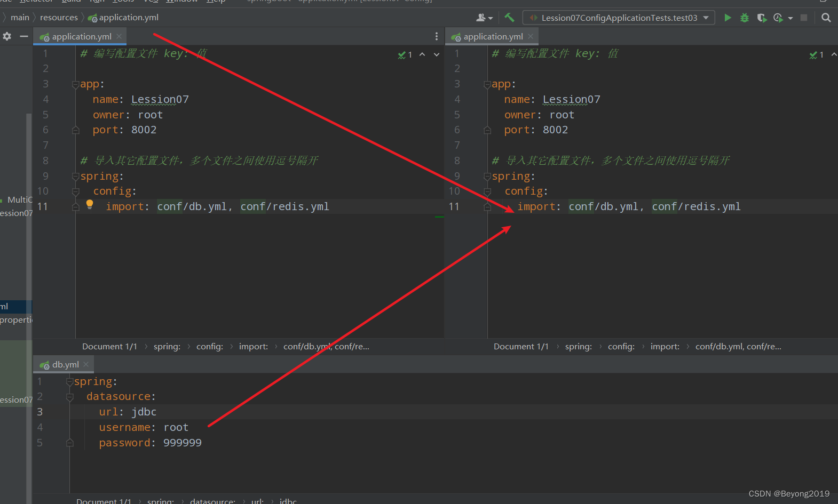Collapse the app block in left editor

(76, 85)
